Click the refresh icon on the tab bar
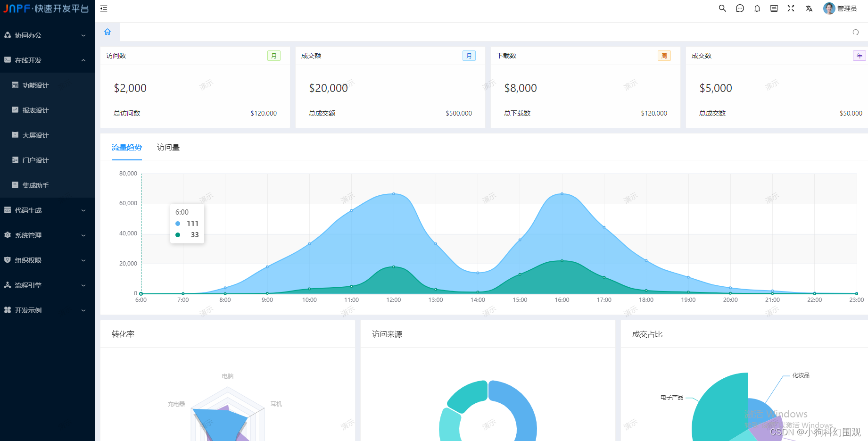This screenshot has height=441, width=868. coord(856,32)
